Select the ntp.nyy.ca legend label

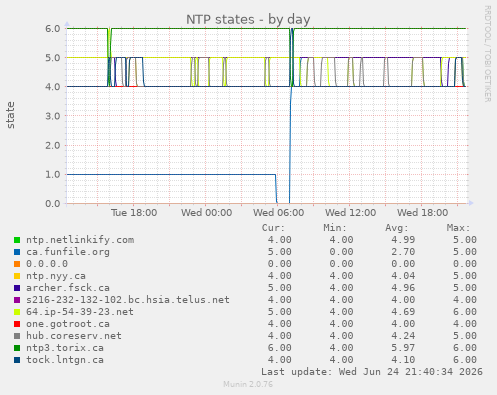tap(56, 276)
